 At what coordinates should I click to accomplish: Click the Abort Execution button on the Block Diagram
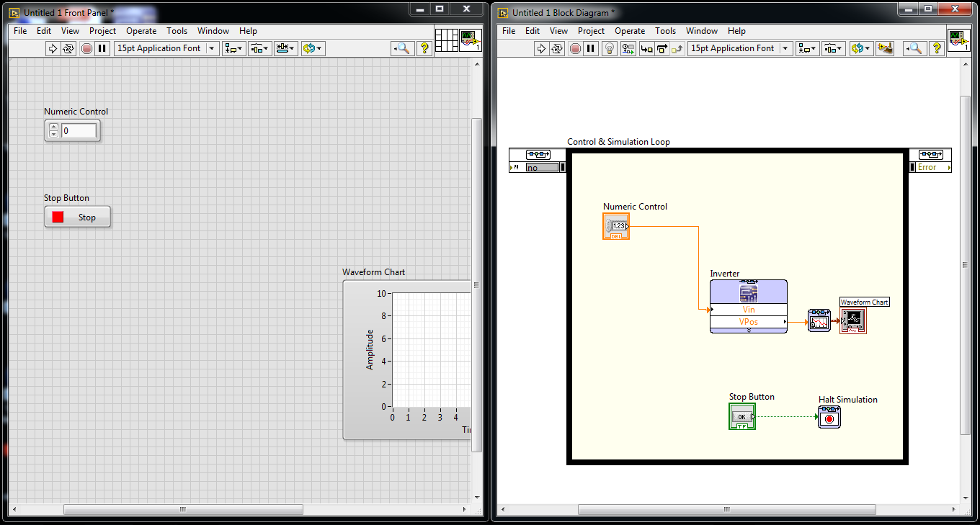[x=576, y=48]
